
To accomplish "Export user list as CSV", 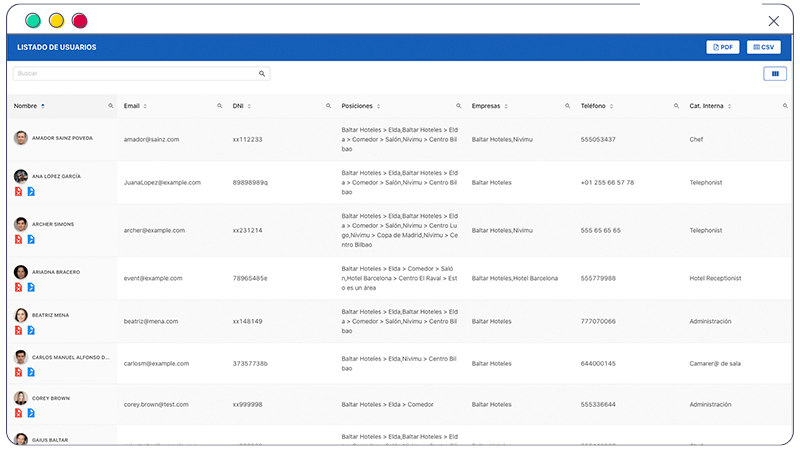I will [x=763, y=47].
